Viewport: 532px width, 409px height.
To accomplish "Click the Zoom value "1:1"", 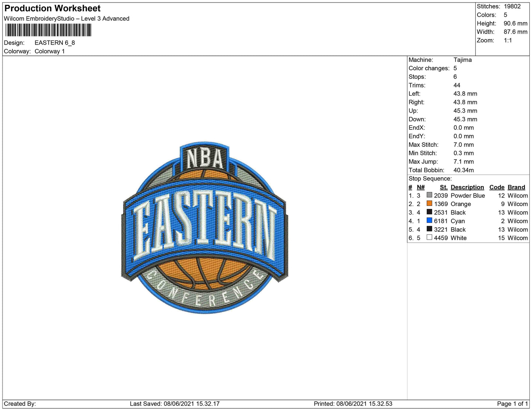I will pyautogui.click(x=508, y=40).
